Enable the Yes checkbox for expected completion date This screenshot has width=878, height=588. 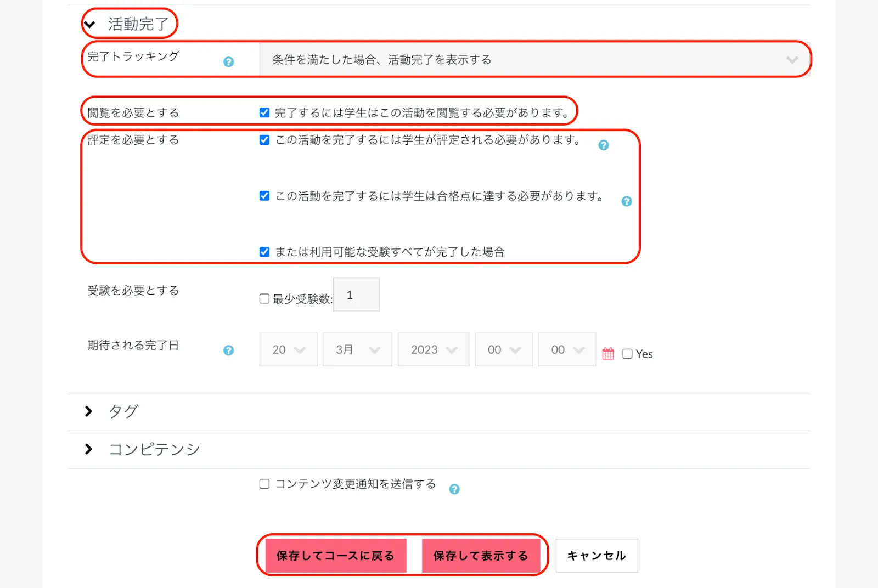click(627, 354)
